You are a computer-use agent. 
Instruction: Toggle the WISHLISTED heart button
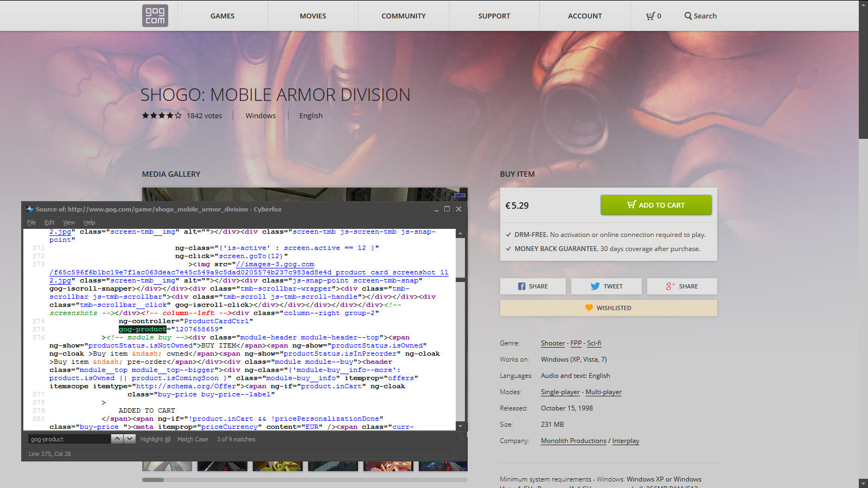click(609, 308)
